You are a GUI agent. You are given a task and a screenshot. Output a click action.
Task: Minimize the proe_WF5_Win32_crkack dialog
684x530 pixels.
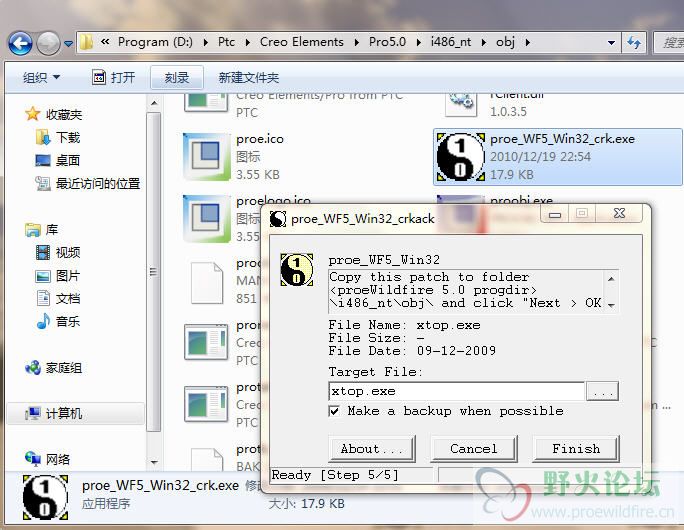[x=554, y=214]
